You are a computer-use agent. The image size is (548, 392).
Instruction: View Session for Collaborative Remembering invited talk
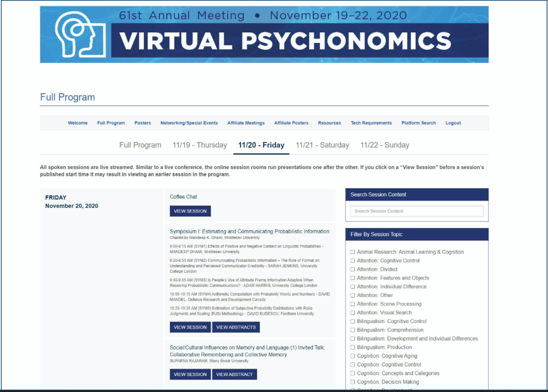pyautogui.click(x=190, y=374)
